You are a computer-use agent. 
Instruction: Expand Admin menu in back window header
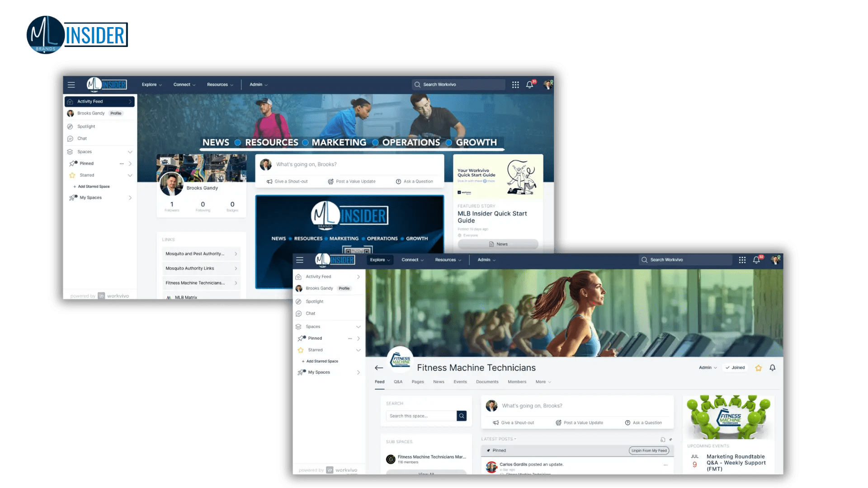259,84
